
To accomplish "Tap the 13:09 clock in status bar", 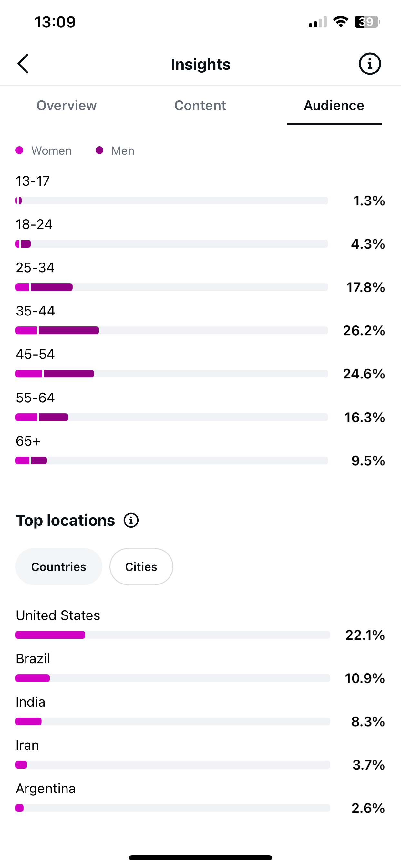I will point(55,22).
